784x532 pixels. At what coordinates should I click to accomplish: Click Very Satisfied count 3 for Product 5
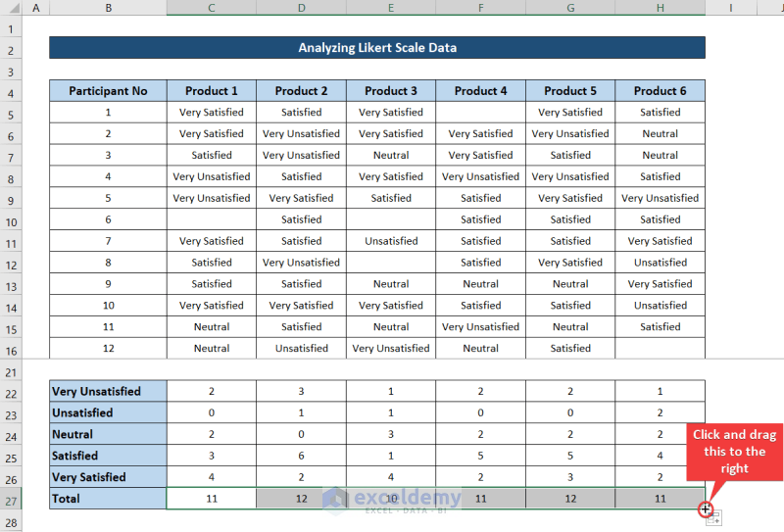(x=570, y=477)
